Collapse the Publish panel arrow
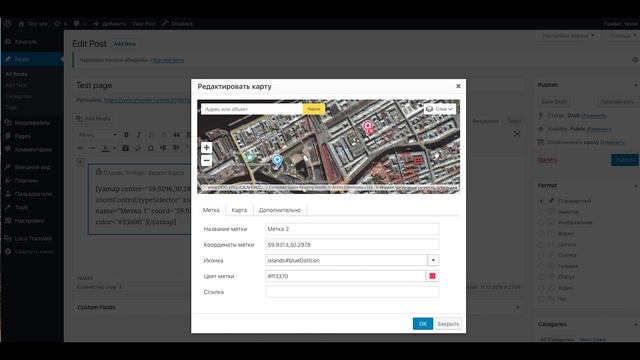 [x=636, y=85]
